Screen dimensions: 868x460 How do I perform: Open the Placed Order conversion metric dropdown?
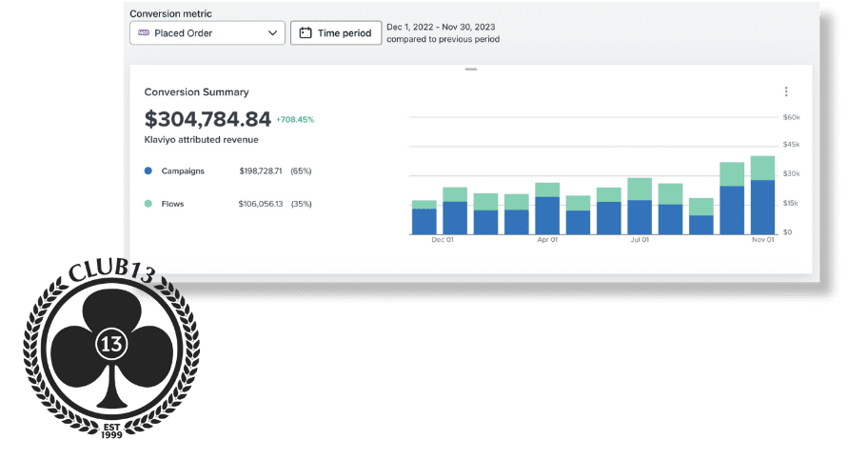point(207,32)
